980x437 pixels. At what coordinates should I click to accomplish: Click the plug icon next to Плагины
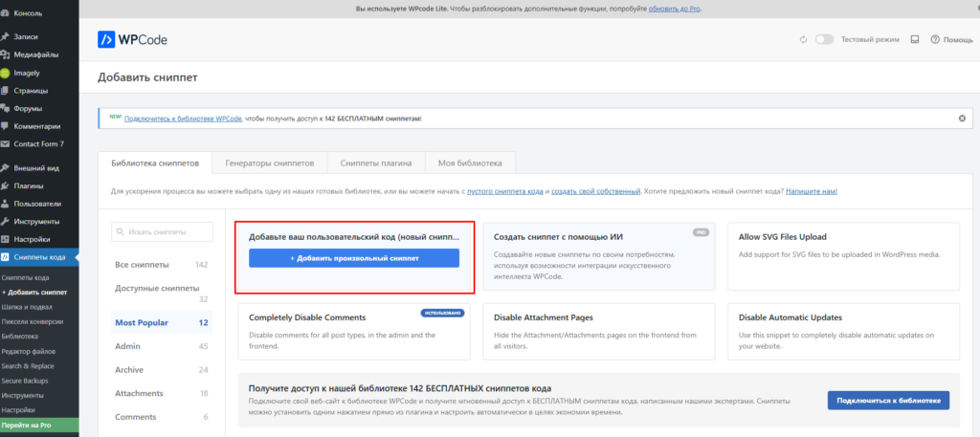[x=5, y=186]
